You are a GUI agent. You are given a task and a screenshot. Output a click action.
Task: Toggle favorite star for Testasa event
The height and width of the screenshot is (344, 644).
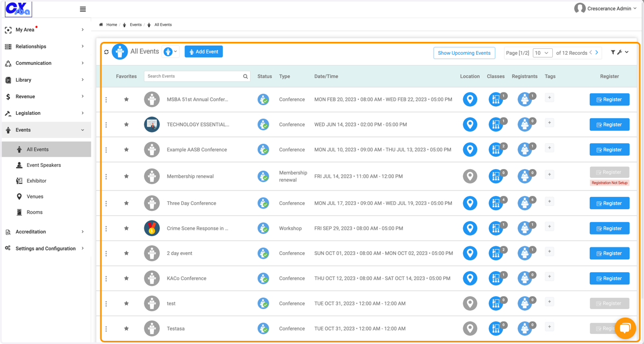tap(127, 328)
